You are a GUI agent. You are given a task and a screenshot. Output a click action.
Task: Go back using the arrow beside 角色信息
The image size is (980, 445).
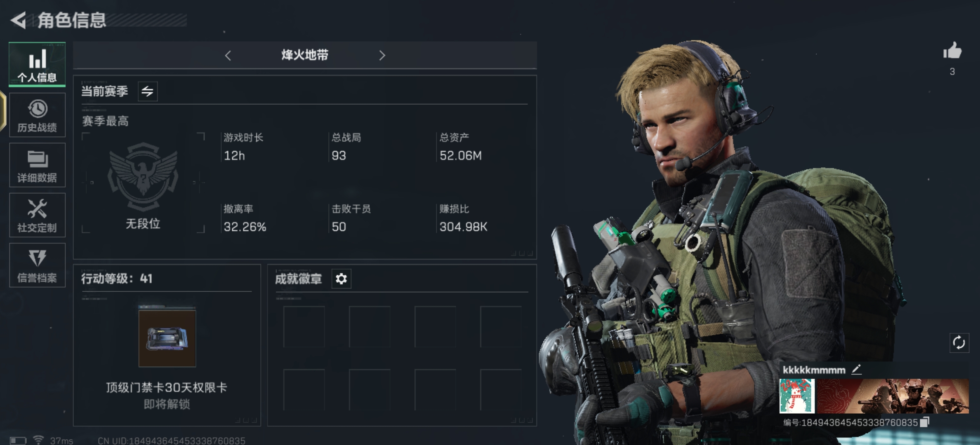[19, 20]
